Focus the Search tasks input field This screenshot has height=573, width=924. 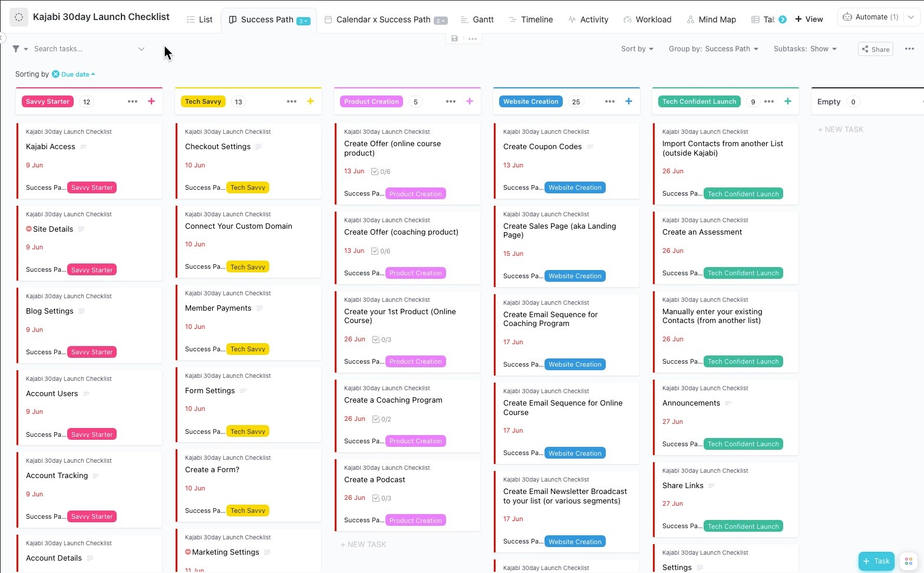[x=84, y=49]
